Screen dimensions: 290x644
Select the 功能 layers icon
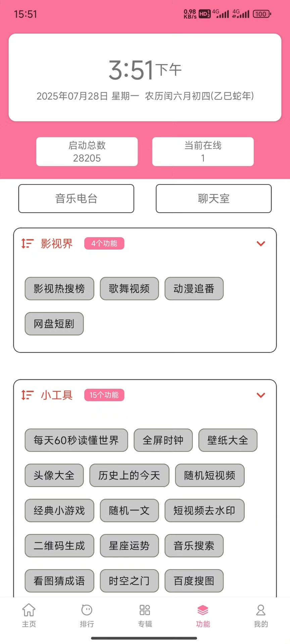203,610
